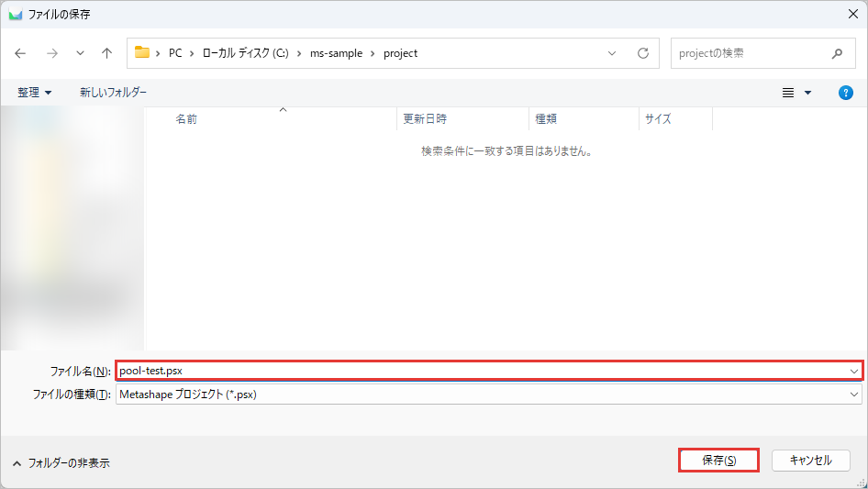Open help with the blue question icon
Screen dimensions: 868x489
[845, 93]
